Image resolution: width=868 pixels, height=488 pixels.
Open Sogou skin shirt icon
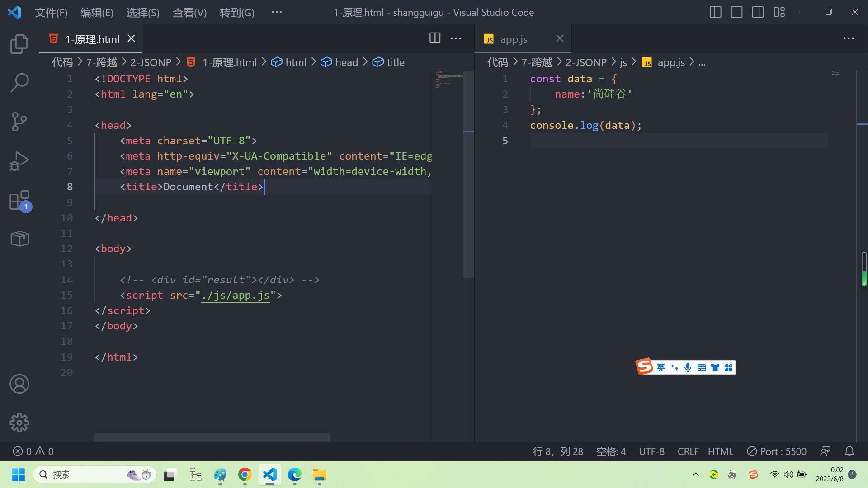(715, 367)
